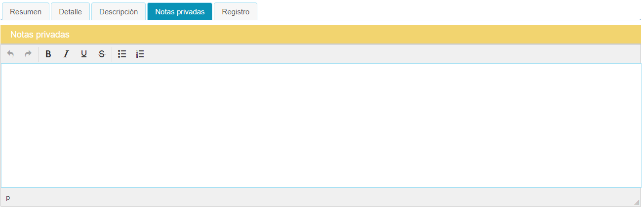Click the Undo arrow in the editor toolbar
The height and width of the screenshot is (209, 644).
10,54
